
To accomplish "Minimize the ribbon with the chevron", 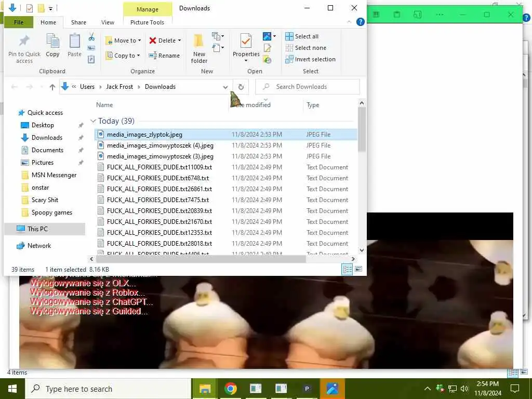I will coord(349,22).
